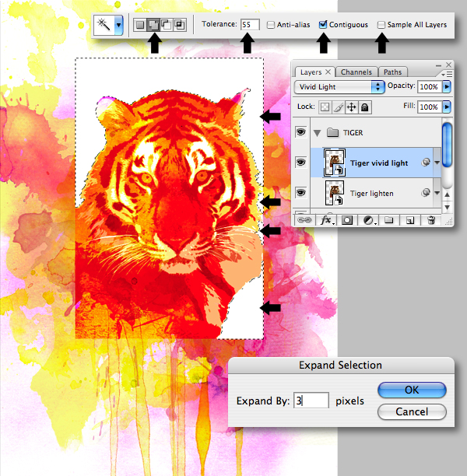Screen dimensions: 467x476
Task: Choose Add to Selection mode icon
Action: [153, 25]
